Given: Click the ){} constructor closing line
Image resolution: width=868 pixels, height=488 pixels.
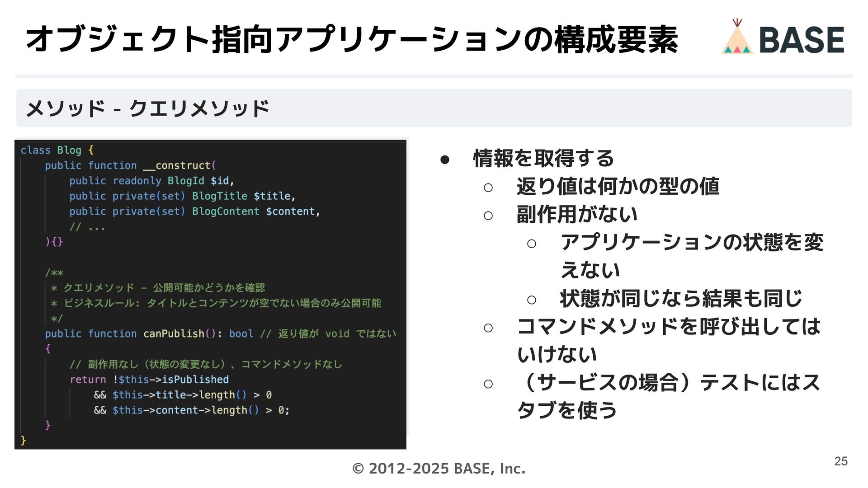Looking at the screenshot, I should [x=54, y=242].
